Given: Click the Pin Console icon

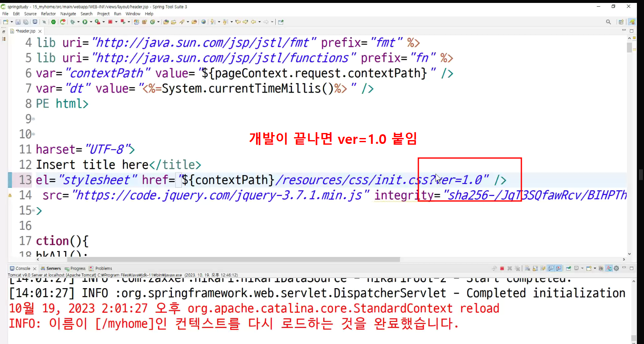Looking at the screenshot, I should coord(569,269).
